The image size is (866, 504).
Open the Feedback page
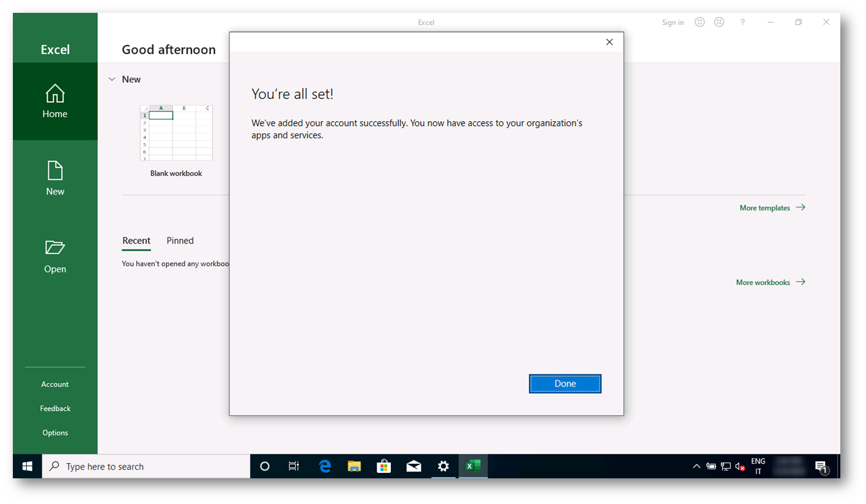tap(55, 409)
